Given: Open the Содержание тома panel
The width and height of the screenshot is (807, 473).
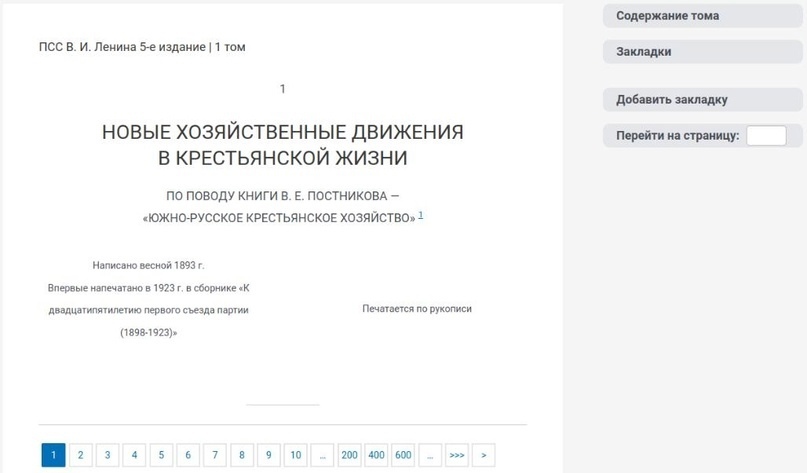Looking at the screenshot, I should click(703, 16).
